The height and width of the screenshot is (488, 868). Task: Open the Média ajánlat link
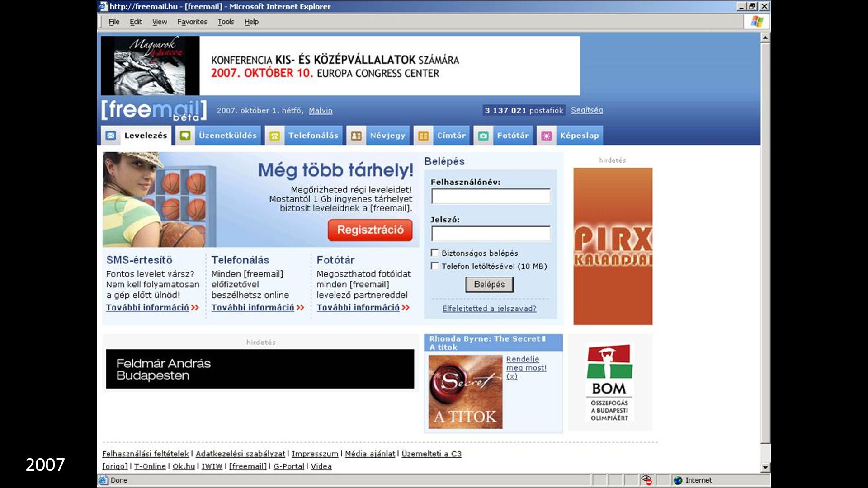[370, 454]
